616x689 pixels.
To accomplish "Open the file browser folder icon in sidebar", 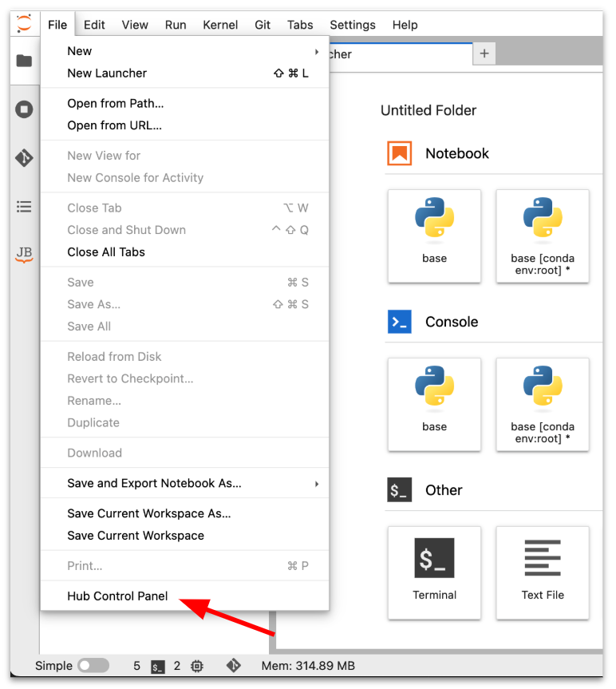I will tap(24, 61).
